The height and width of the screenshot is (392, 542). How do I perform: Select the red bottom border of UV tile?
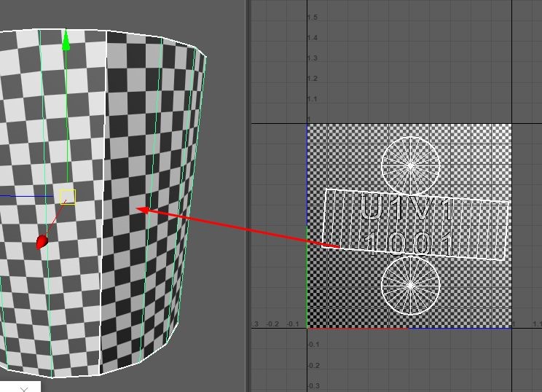(x=358, y=329)
